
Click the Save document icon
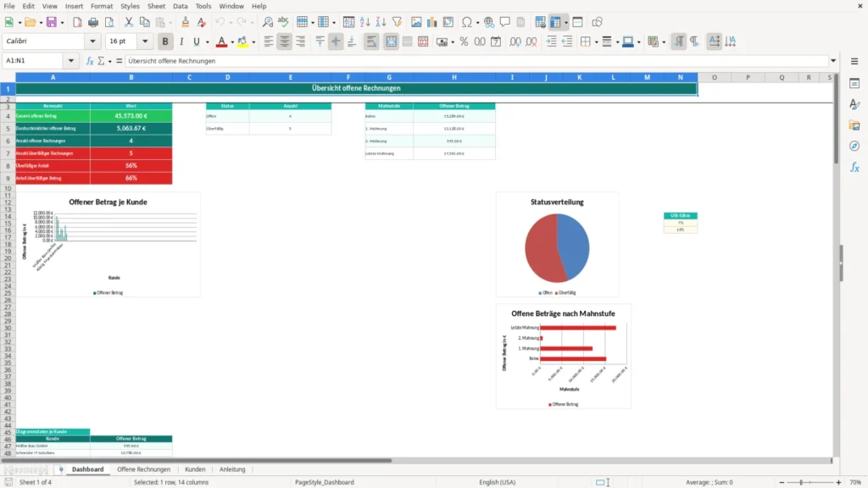click(52, 22)
